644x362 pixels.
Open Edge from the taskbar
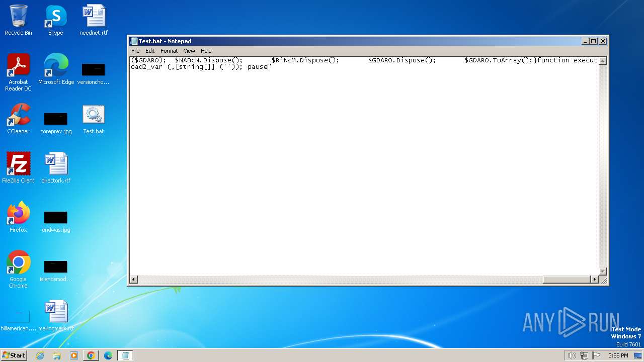point(108,355)
